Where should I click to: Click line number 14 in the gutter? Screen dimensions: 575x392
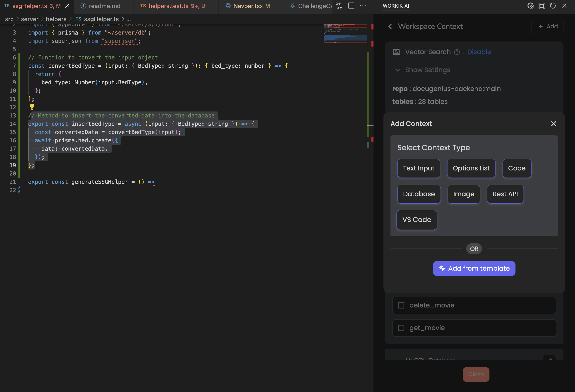pos(13,124)
